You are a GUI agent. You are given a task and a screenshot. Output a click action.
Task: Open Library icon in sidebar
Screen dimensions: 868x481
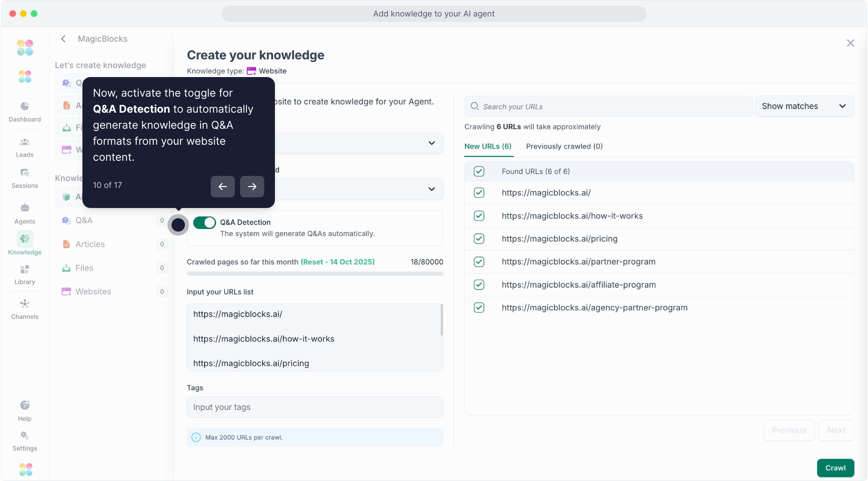coord(25,269)
